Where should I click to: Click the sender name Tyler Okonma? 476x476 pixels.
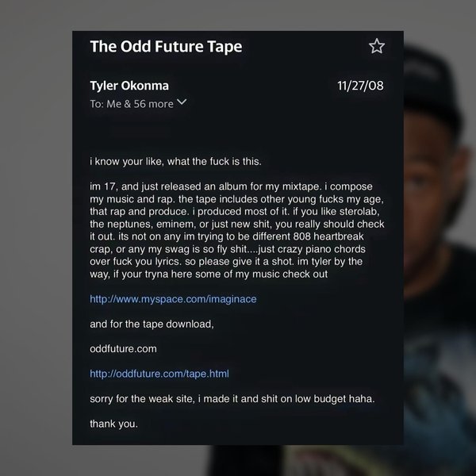129,86
